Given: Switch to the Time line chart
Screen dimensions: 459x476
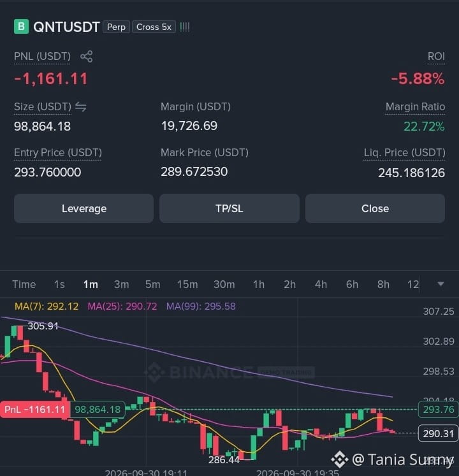Looking at the screenshot, I should [x=24, y=284].
